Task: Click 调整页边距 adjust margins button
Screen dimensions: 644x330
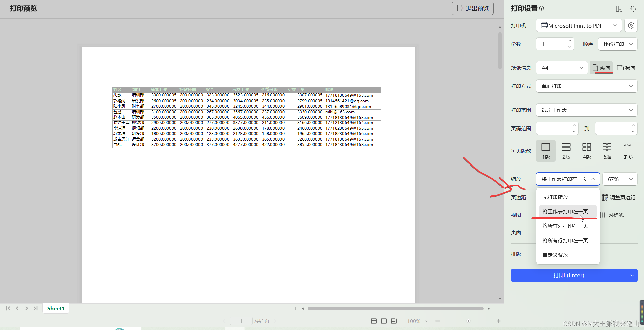Action: pyautogui.click(x=619, y=197)
